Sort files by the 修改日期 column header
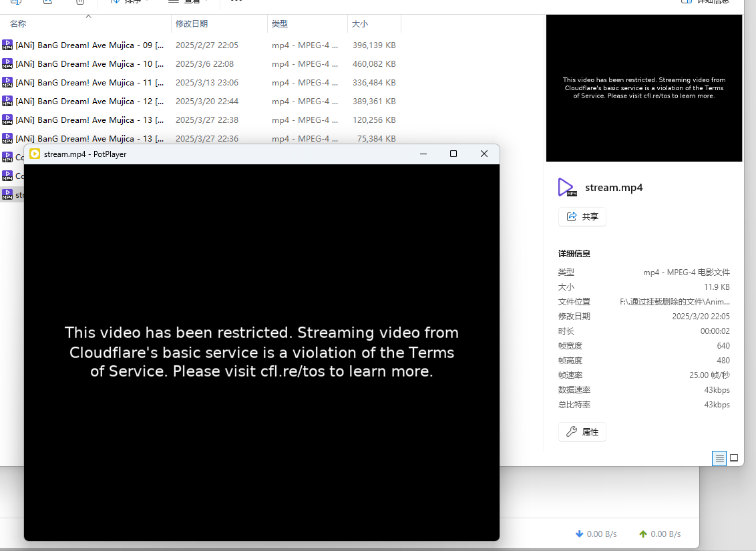Screen dimensions: 756x551 pyautogui.click(x=219, y=23)
